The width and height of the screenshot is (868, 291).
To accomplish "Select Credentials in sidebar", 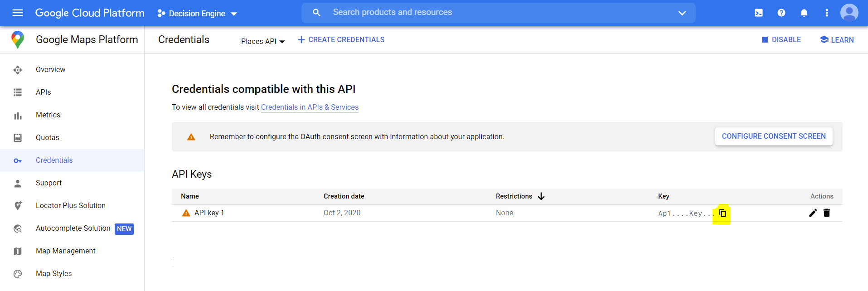I will 54,160.
